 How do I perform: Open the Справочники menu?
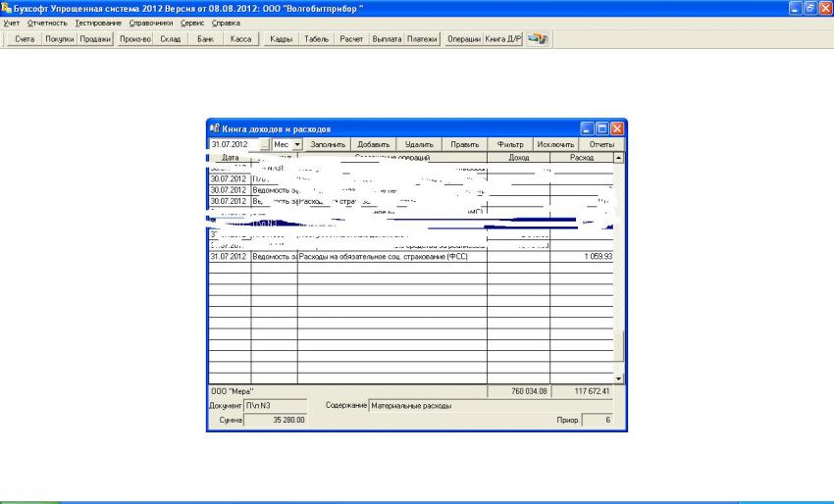pyautogui.click(x=150, y=23)
